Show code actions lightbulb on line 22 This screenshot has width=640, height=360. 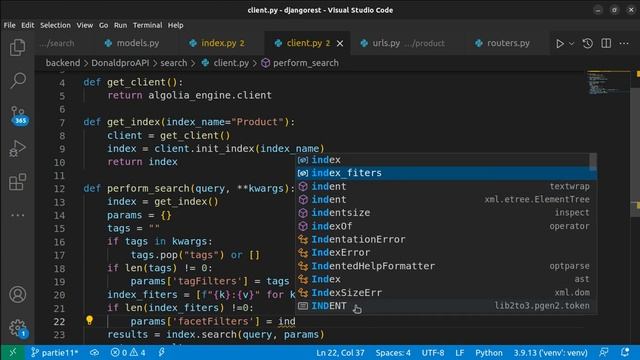(89, 320)
